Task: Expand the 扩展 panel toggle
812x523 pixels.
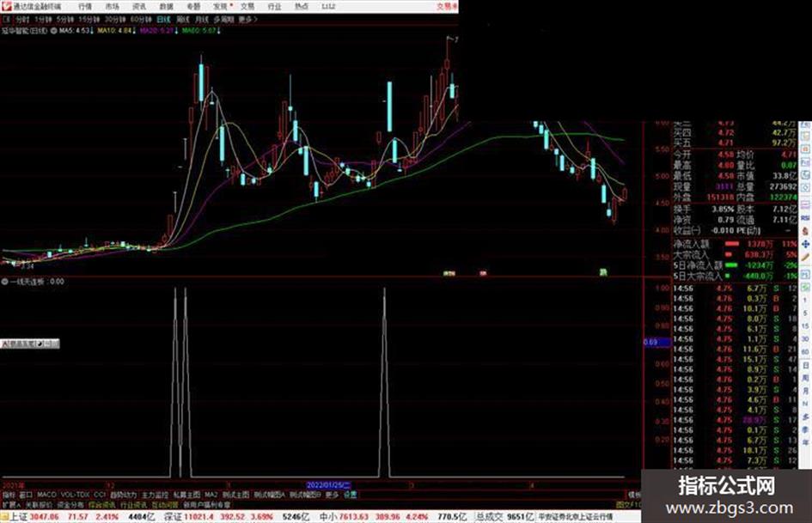Action: pos(10,504)
